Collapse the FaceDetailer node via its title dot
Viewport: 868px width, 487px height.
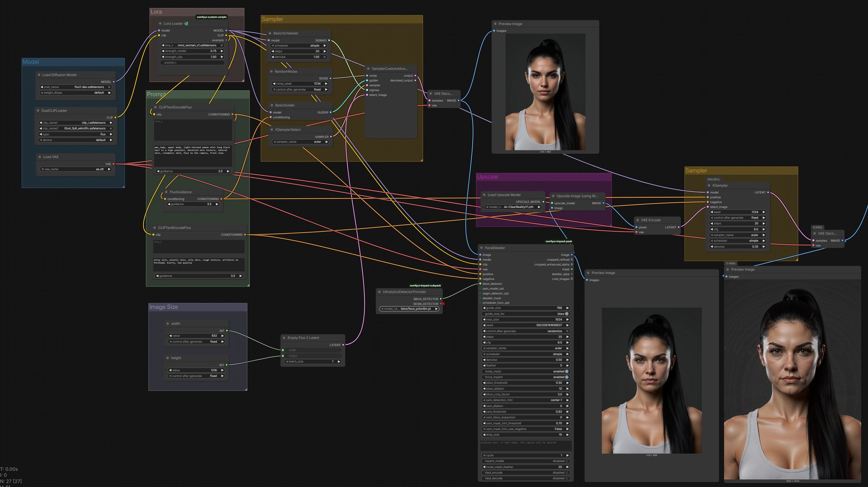pos(481,248)
